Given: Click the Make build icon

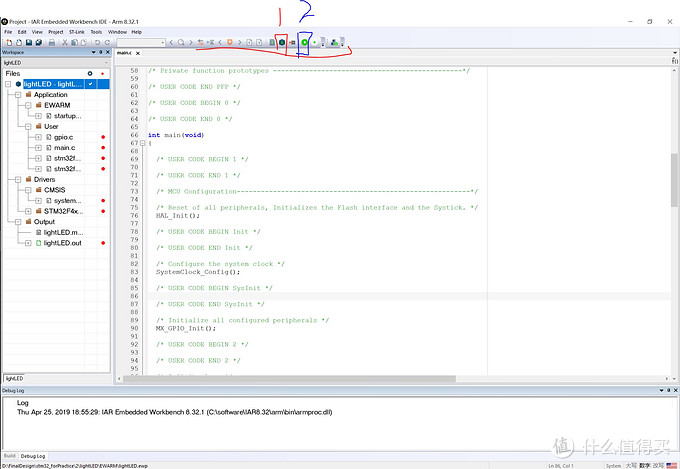Looking at the screenshot, I should pyautogui.click(x=282, y=43).
